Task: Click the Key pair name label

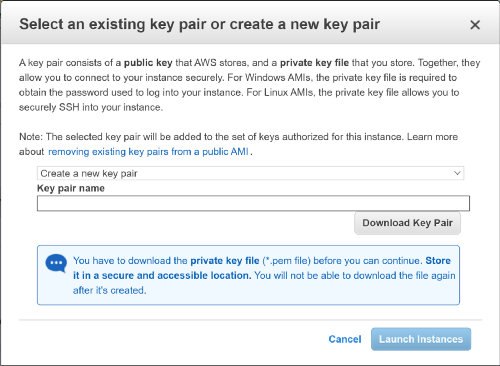Action: coord(71,188)
